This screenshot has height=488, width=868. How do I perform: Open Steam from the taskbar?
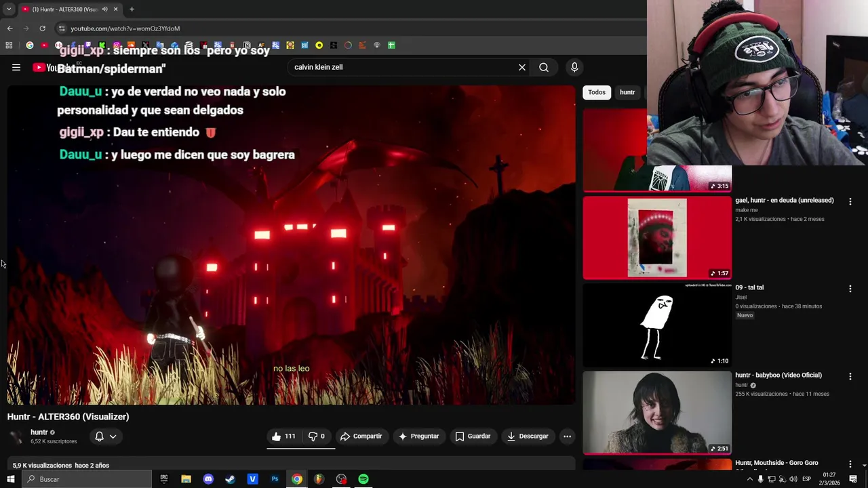click(x=230, y=479)
